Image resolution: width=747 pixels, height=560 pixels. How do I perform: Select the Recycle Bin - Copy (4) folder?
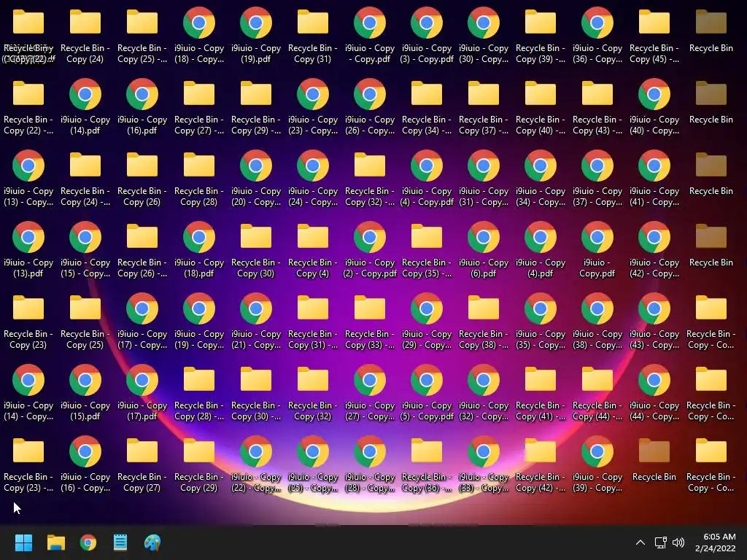312,250
